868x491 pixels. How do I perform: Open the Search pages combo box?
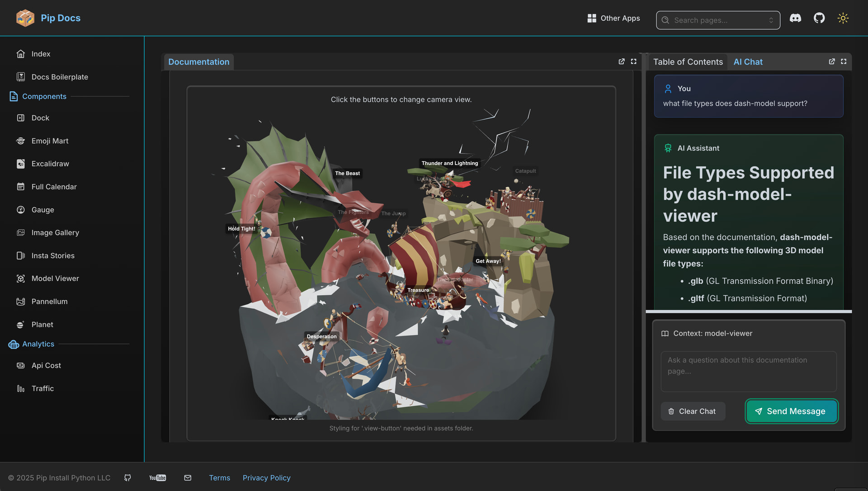pos(718,20)
